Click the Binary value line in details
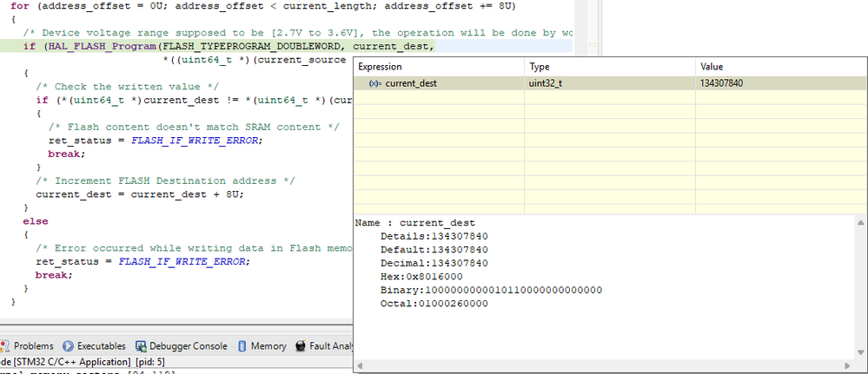This screenshot has height=374, width=868. pyautogui.click(x=491, y=290)
